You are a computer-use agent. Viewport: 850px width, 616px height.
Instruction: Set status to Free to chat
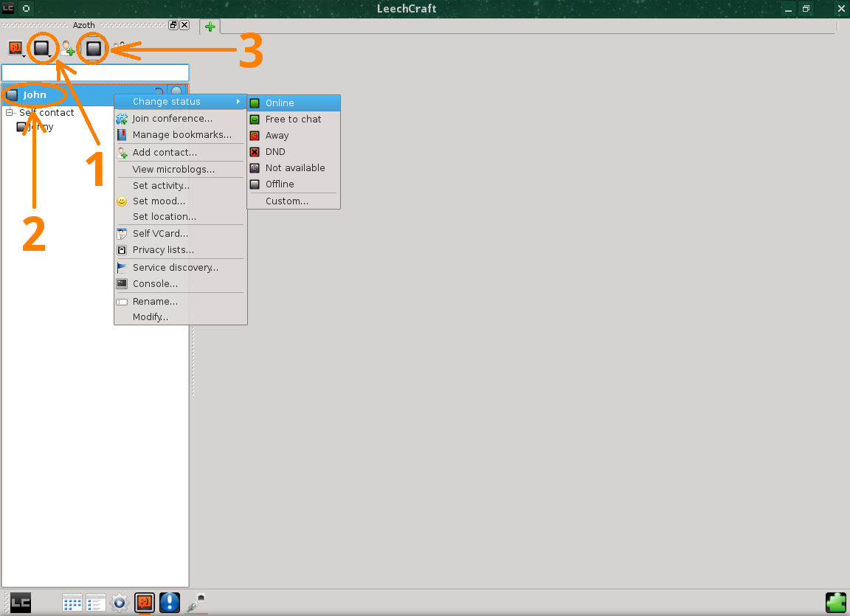(x=294, y=120)
